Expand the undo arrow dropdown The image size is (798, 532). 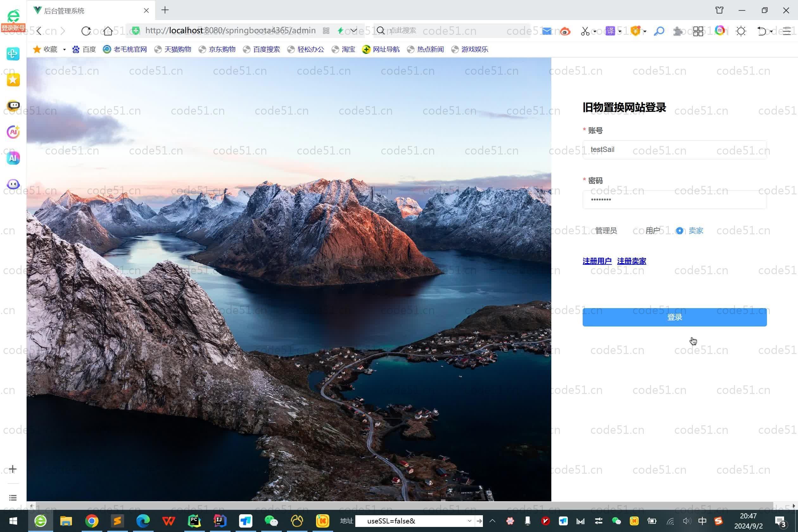771,32
